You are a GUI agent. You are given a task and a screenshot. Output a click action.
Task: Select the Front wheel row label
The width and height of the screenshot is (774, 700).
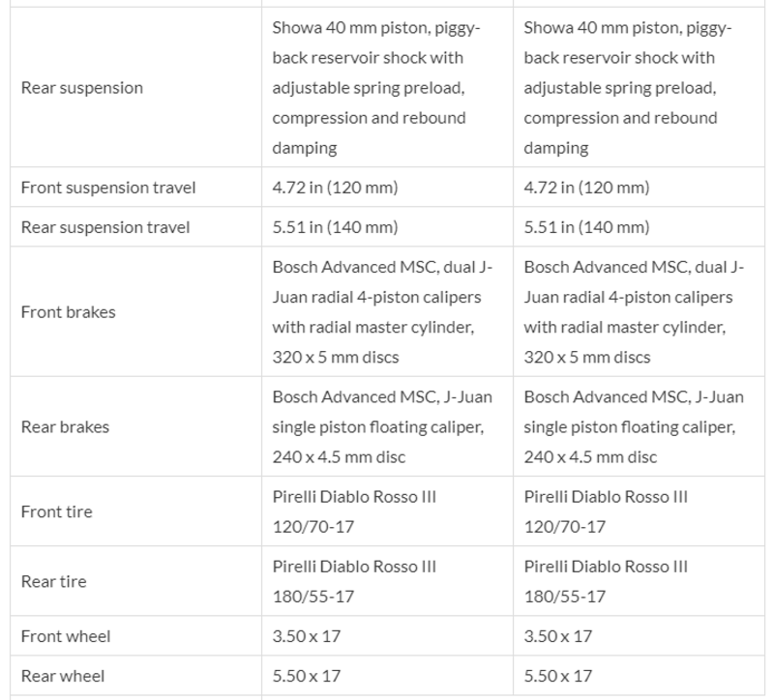(66, 636)
